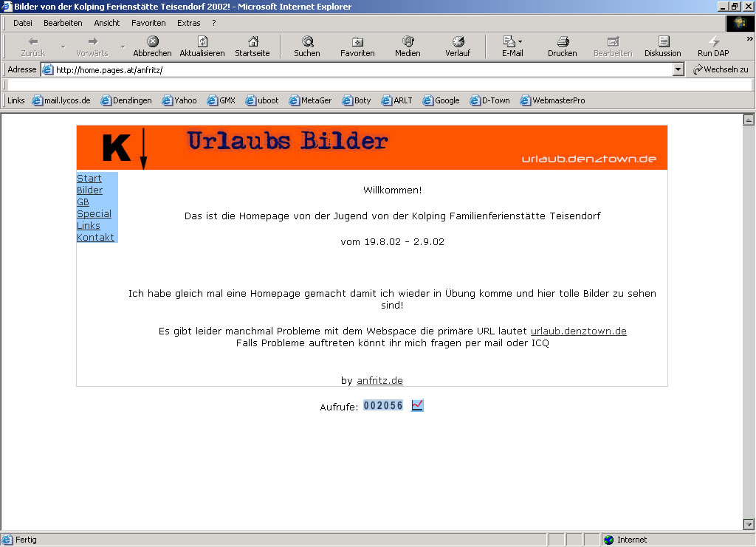Image resolution: width=756 pixels, height=547 pixels.
Task: Follow the urlaub.denztown.de text link
Action: point(579,331)
